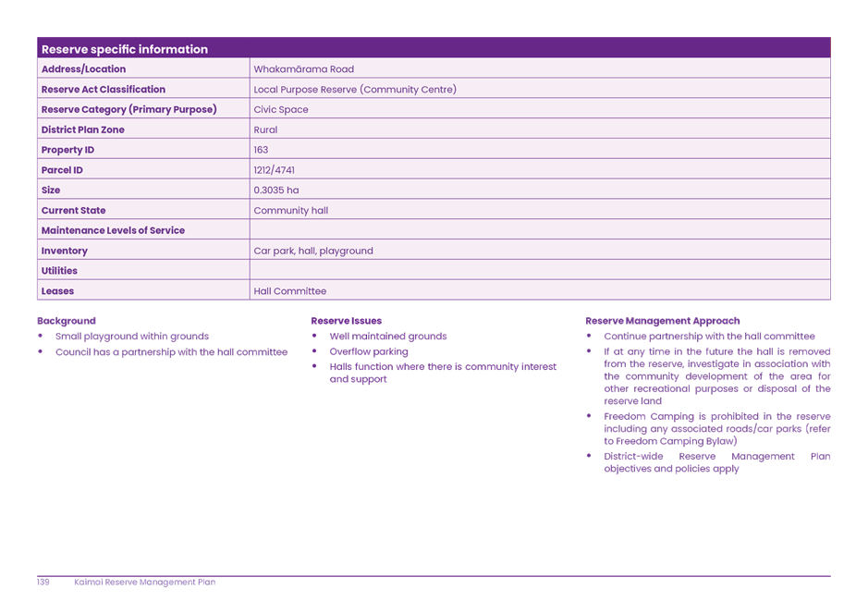Select 'Car park, hall, playground' inventory value
The width and height of the screenshot is (868, 614).
click(313, 251)
